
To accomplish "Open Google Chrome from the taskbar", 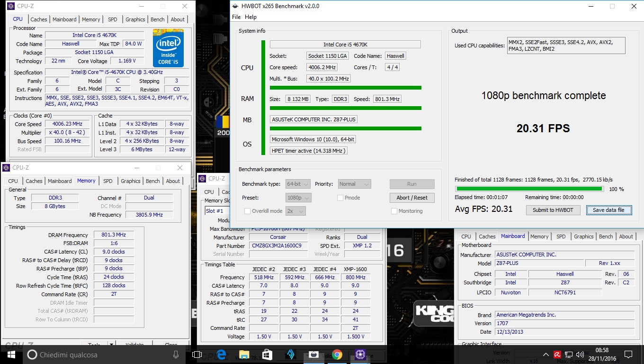I will coord(337,355).
